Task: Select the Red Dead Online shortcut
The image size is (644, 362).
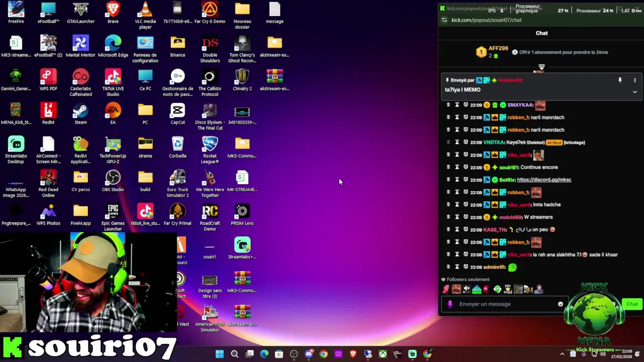Action: pyautogui.click(x=48, y=184)
